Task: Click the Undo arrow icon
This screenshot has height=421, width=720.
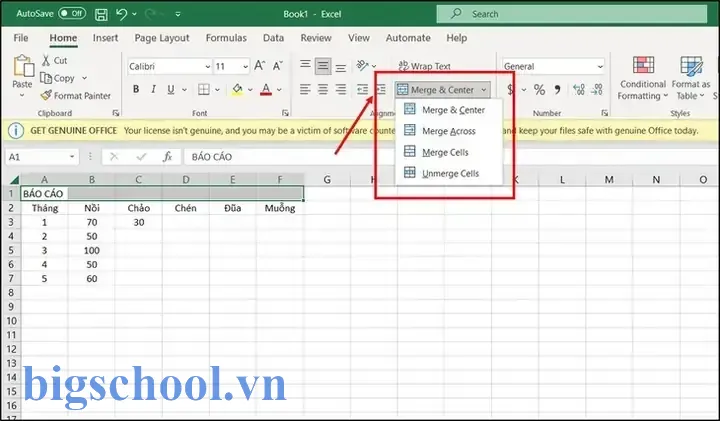Action: [x=122, y=14]
